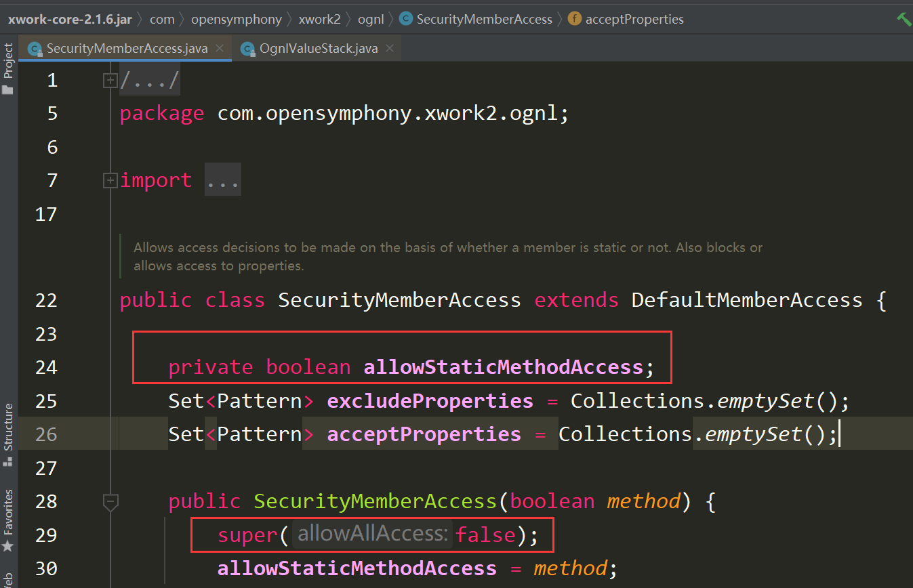This screenshot has height=588, width=913.
Task: Click the rendered Javadoc comment text
Action: click(x=448, y=257)
